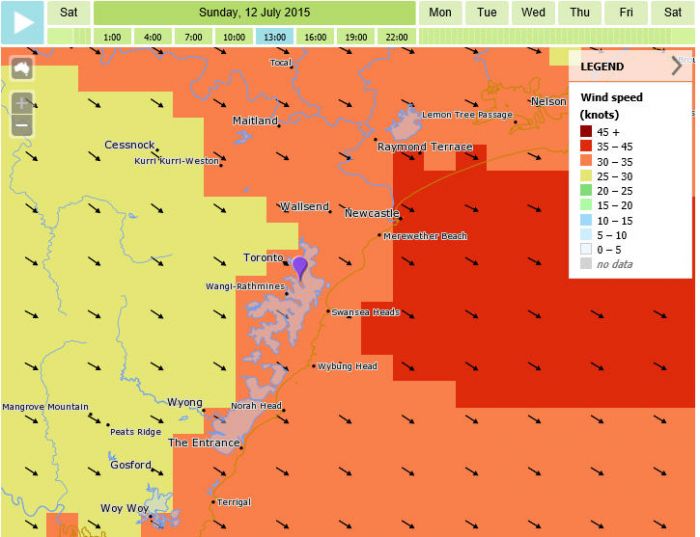Click the purple location pin near Toronto
The width and height of the screenshot is (700, 537).
click(x=300, y=267)
